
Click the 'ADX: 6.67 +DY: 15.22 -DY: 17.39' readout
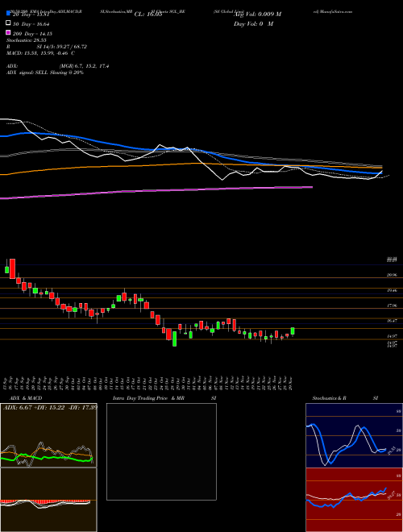click(50, 407)
